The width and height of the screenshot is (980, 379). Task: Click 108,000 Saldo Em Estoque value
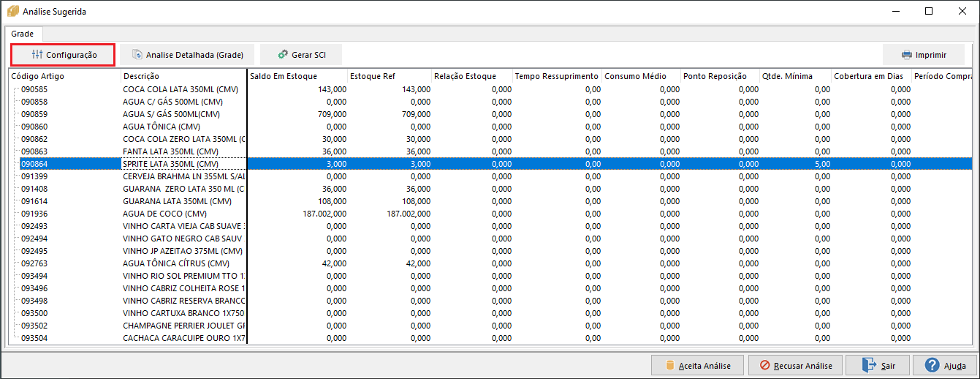pyautogui.click(x=332, y=201)
